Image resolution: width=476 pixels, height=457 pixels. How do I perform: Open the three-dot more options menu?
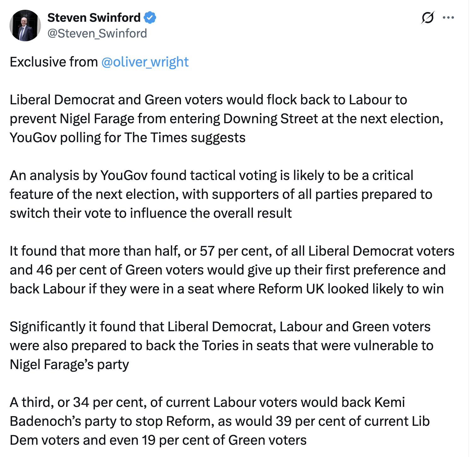[x=448, y=18]
